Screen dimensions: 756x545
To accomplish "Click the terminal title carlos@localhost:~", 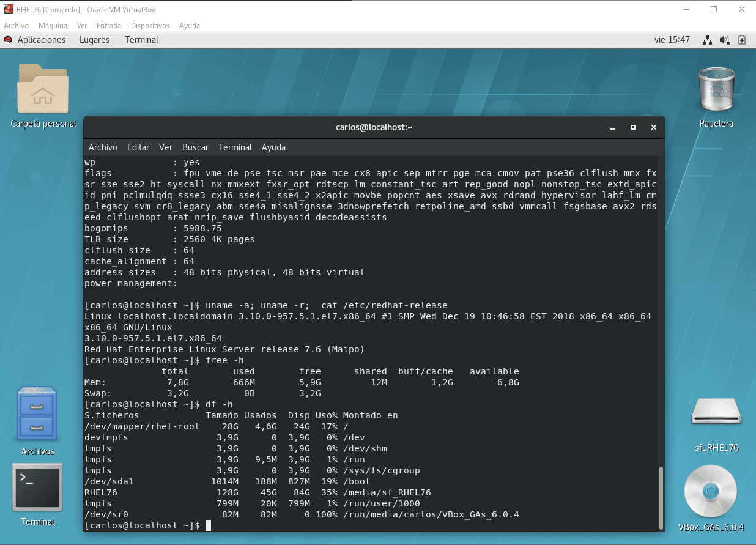I will pos(374,127).
